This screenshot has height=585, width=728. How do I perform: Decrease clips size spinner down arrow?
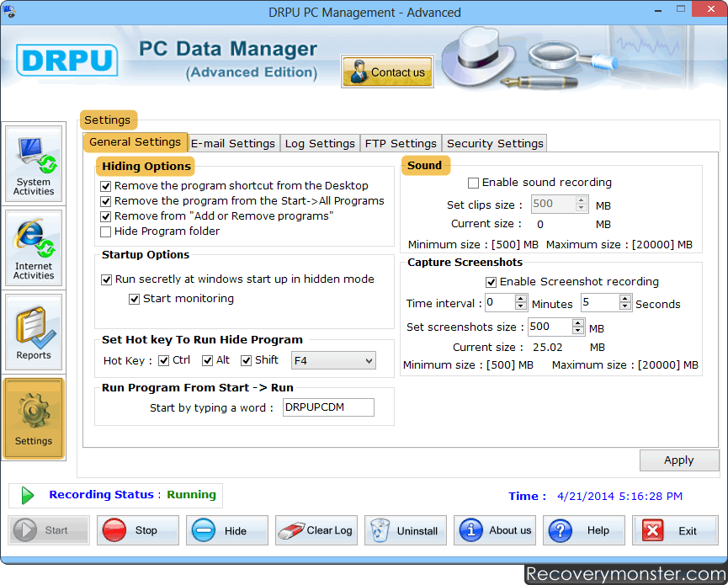(582, 208)
